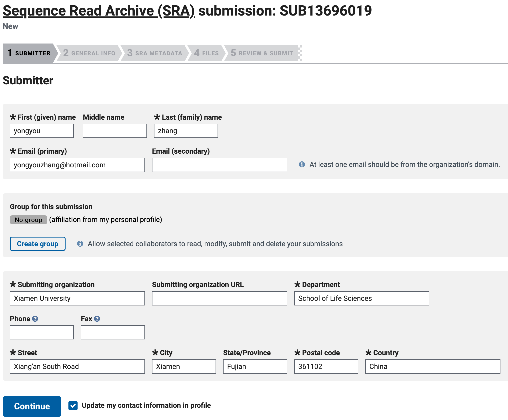Click the Fax help question-mark icon
This screenshot has height=420, width=508.
(x=97, y=319)
